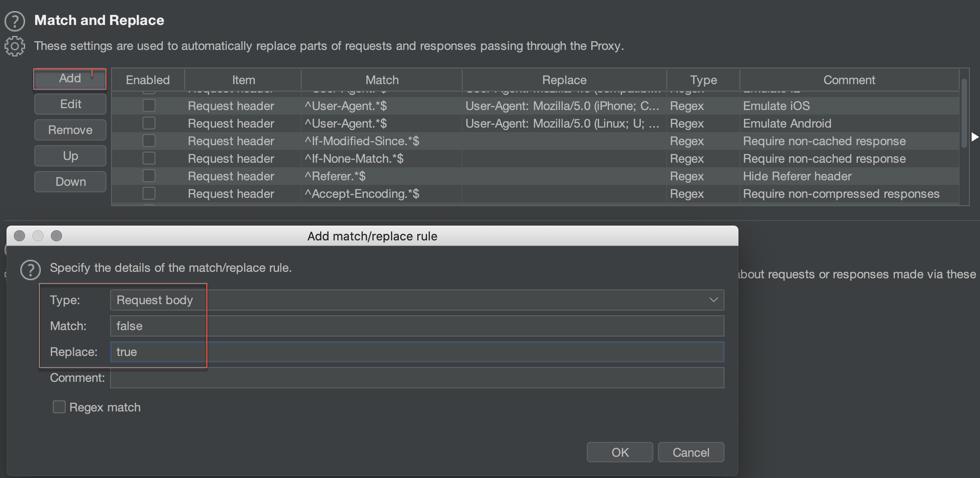Click the right-pointing expand arrow at table edge
This screenshot has width=980, height=478.
click(x=975, y=137)
